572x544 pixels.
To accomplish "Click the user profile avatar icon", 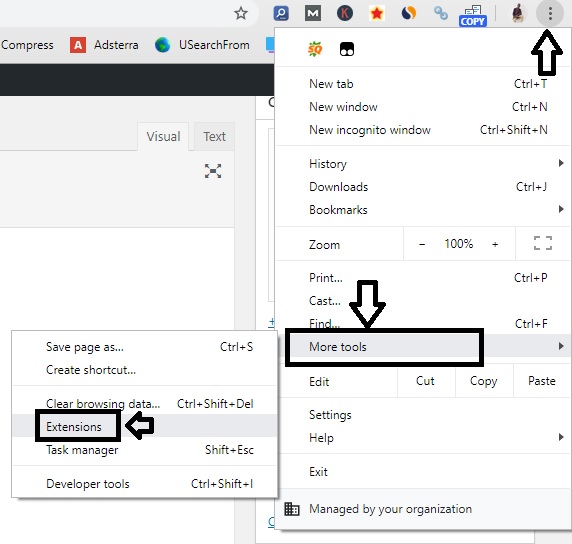I will pyautogui.click(x=518, y=14).
